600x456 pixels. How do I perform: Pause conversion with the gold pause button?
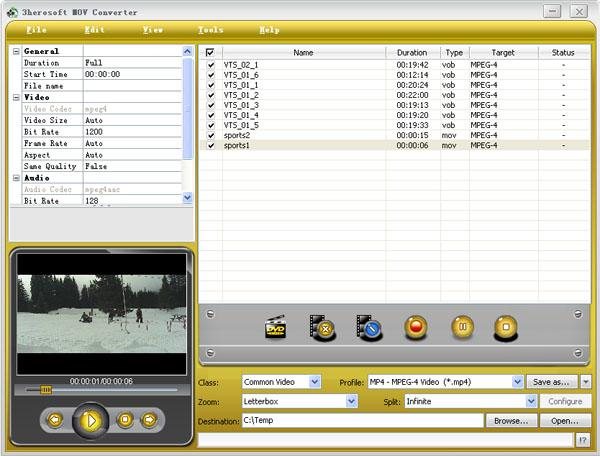coord(462,327)
